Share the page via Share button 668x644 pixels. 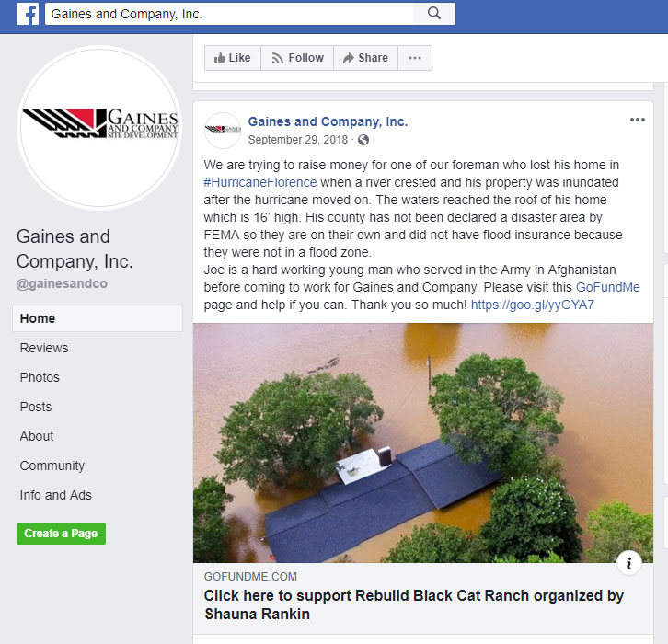366,58
